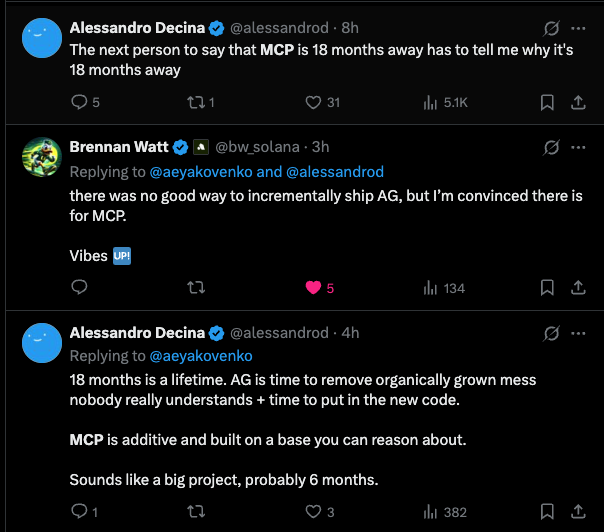Screen dimensions: 604x532
Task: Share the last tweet with 382 views
Action: 577,512
